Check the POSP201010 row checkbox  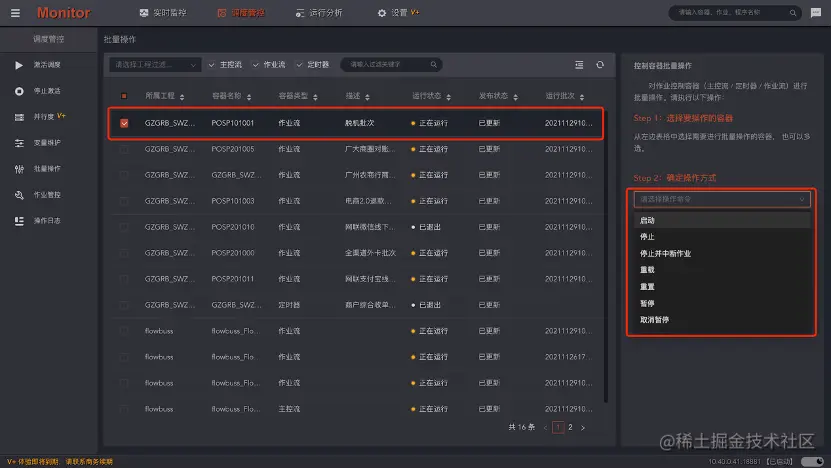pos(124,227)
